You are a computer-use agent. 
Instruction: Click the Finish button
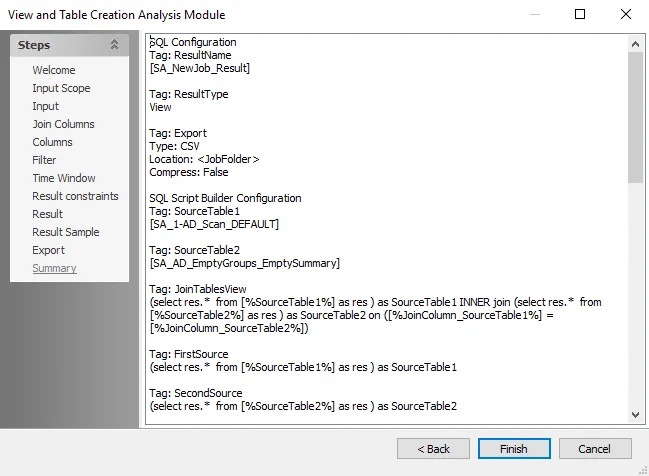click(x=514, y=449)
